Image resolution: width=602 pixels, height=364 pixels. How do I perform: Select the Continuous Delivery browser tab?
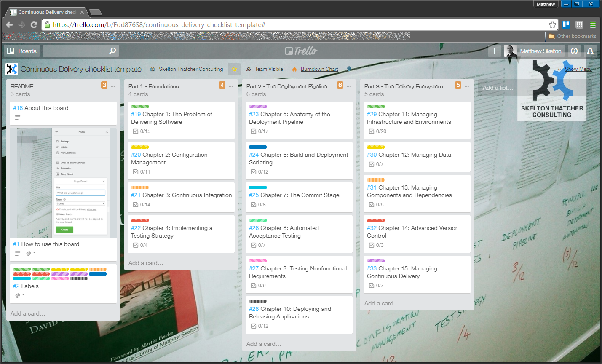[x=46, y=12]
